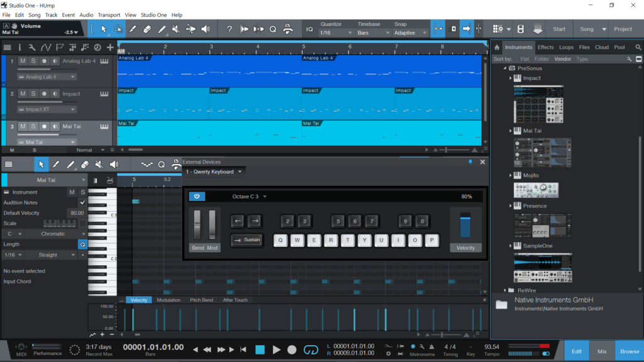Open the Transport menu
Image resolution: width=644 pixels, height=362 pixels.
click(109, 15)
